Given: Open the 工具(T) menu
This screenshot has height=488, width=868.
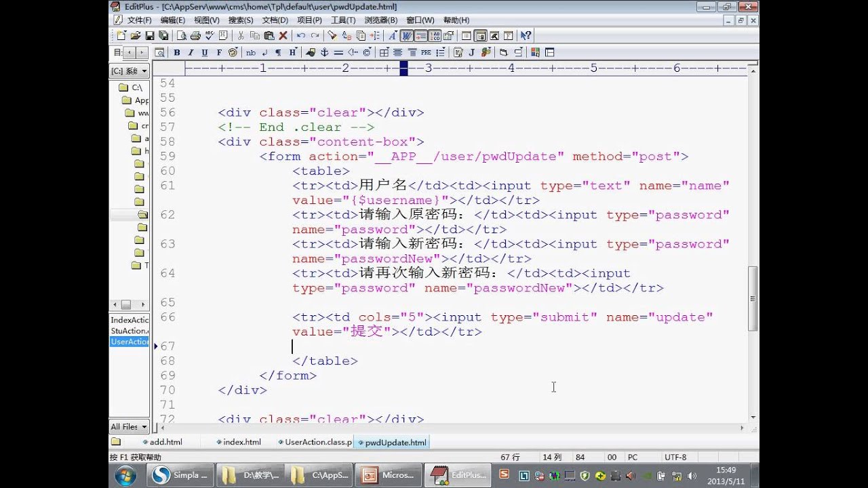Looking at the screenshot, I should pos(343,20).
